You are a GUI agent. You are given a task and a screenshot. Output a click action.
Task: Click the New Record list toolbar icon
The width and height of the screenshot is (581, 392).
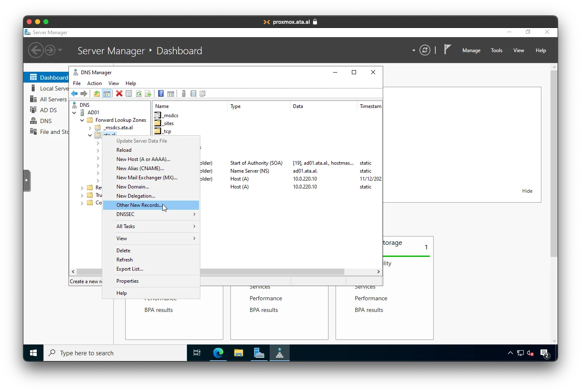pos(193,93)
